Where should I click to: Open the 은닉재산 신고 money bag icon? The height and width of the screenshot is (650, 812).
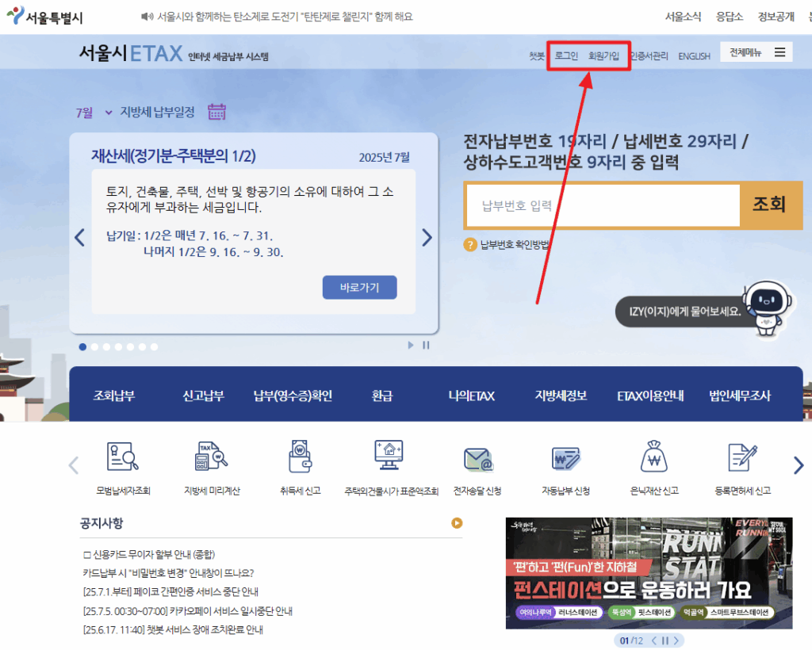point(654,457)
